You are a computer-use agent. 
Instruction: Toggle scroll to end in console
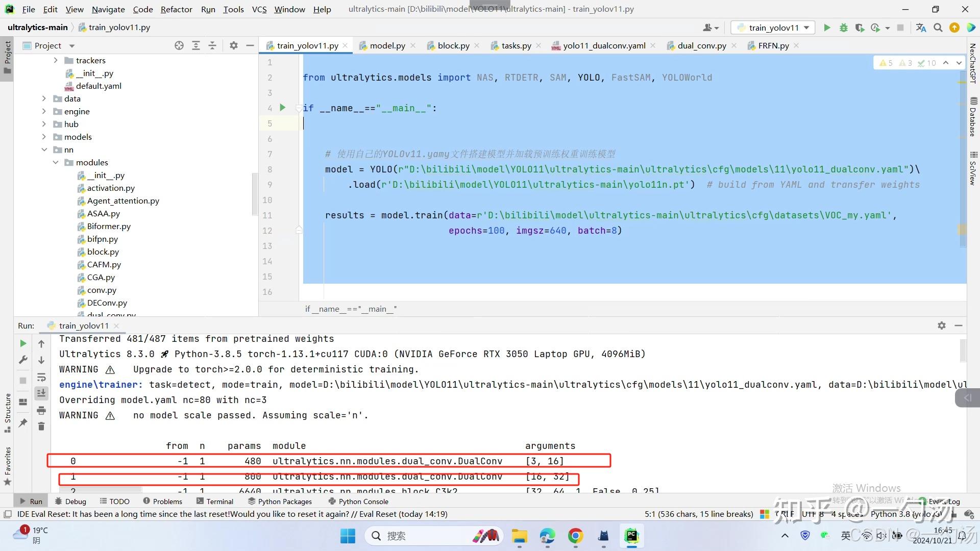coord(41,393)
